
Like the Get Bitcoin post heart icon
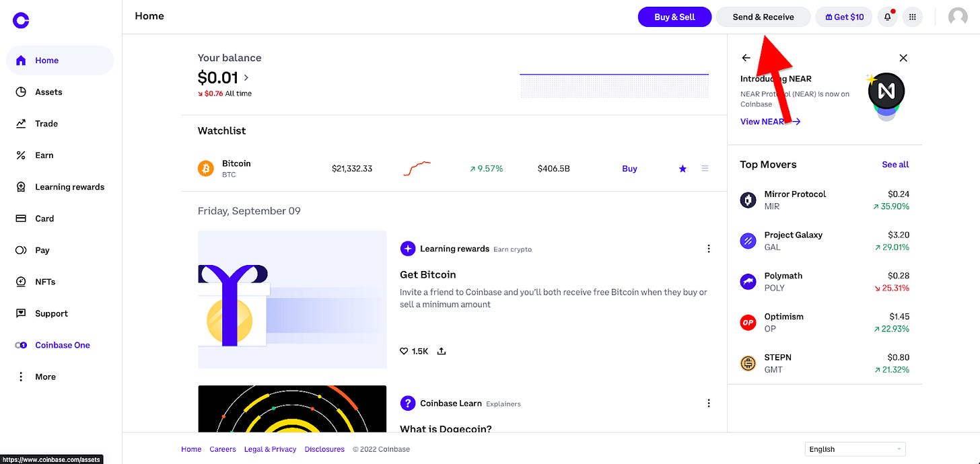coord(404,351)
